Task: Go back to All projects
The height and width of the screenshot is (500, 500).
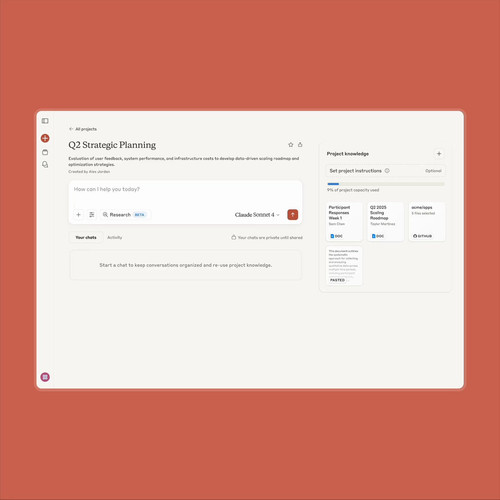Action: point(83,129)
